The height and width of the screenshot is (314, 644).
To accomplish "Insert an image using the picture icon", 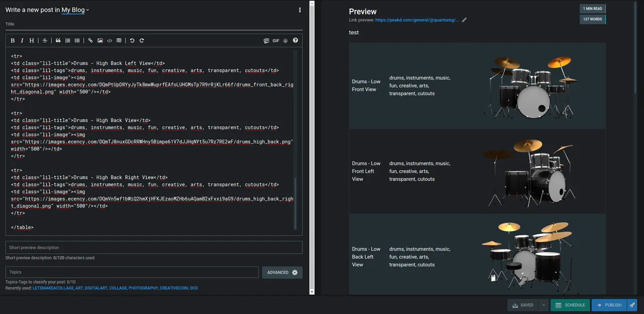I will [100, 41].
